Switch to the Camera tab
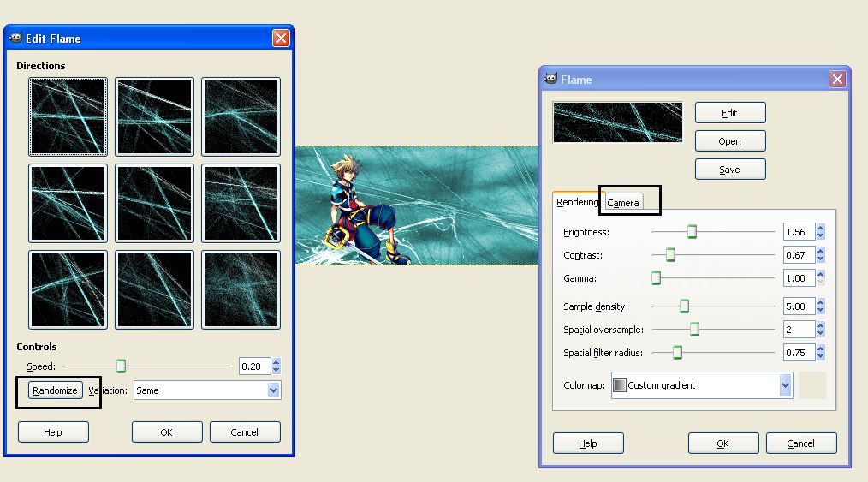Screen dimensions: 868x482 coord(623,203)
